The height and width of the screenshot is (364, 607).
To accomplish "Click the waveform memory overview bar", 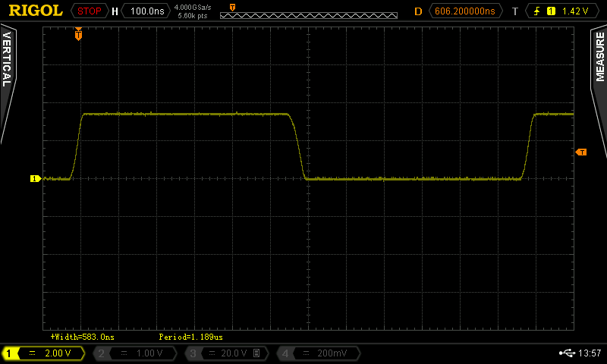I will [x=308, y=14].
